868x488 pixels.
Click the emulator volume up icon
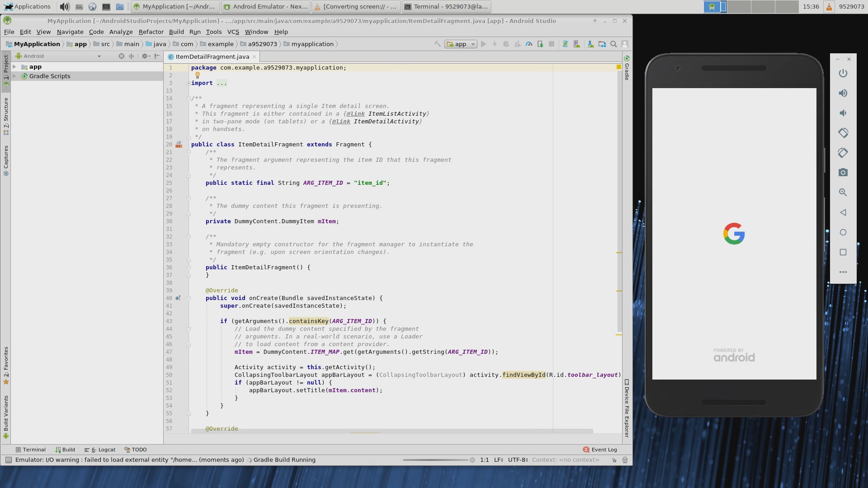pyautogui.click(x=843, y=93)
